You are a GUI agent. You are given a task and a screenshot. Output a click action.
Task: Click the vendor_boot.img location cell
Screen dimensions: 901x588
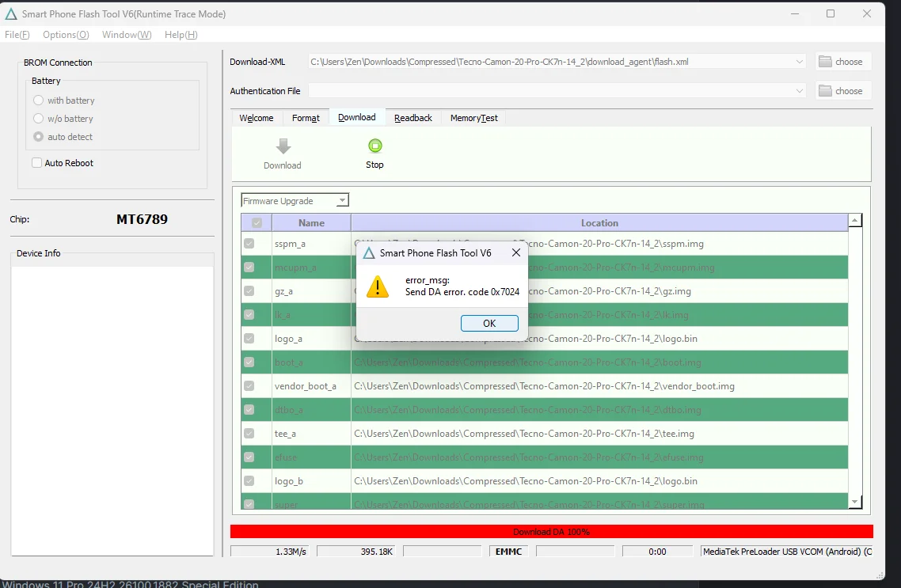click(599, 386)
